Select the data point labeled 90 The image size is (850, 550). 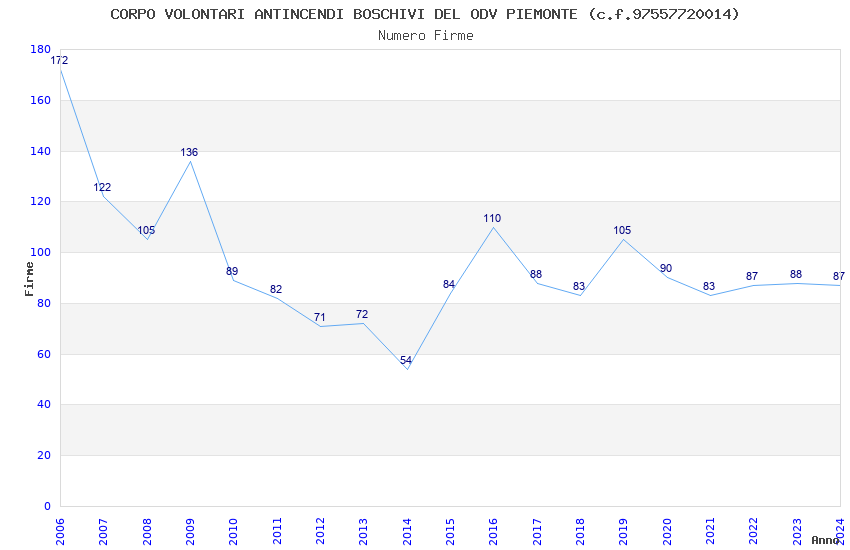click(666, 268)
